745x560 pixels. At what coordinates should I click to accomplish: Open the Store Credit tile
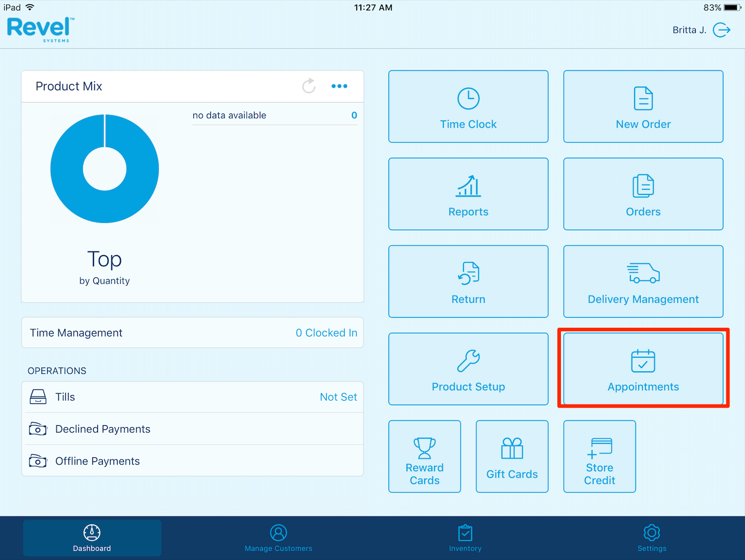pos(599,456)
